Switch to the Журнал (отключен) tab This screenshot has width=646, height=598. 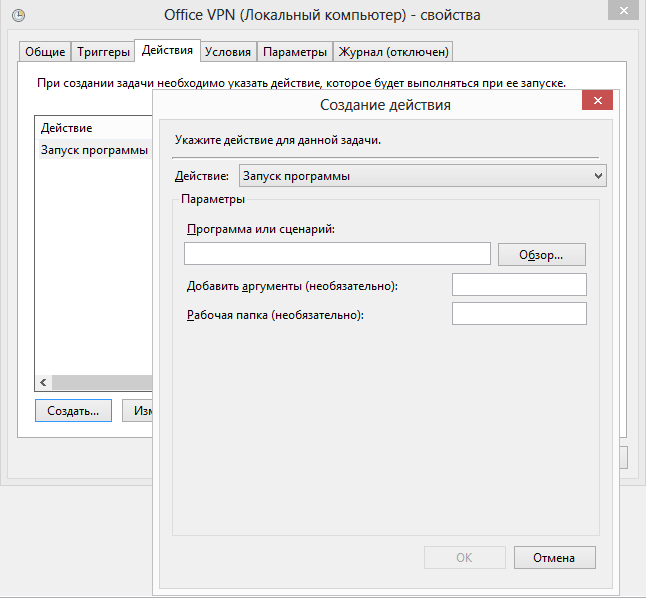pos(394,52)
